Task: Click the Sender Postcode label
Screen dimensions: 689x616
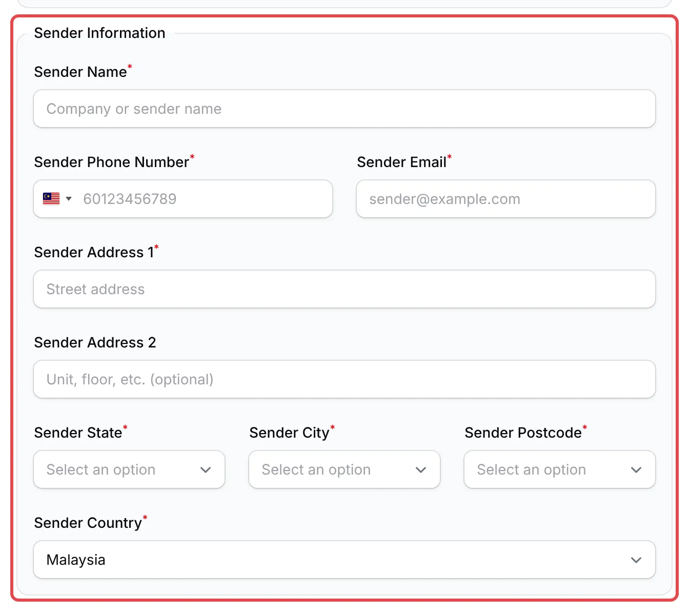Action: (x=523, y=433)
